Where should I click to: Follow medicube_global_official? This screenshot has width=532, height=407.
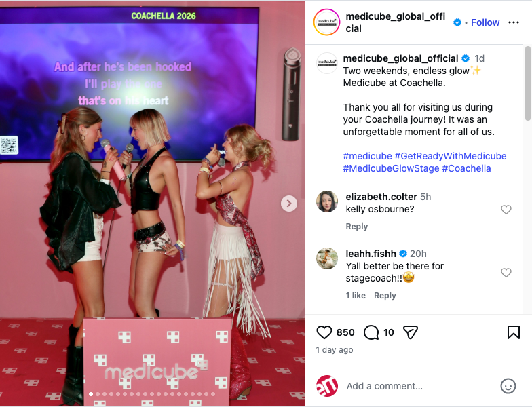(x=484, y=22)
